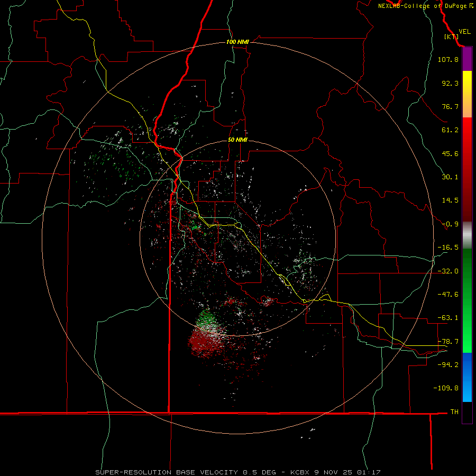
Task: Click the 61.2 velocity scale value
Action: [450, 130]
